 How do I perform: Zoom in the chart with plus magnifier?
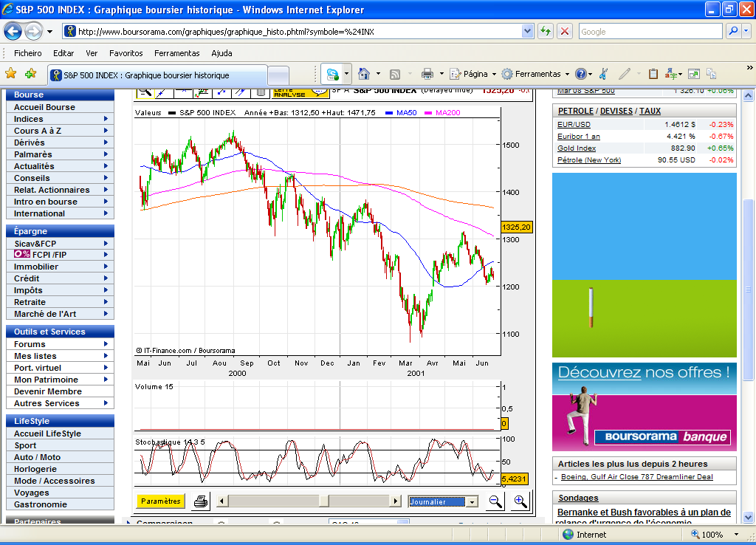point(520,501)
